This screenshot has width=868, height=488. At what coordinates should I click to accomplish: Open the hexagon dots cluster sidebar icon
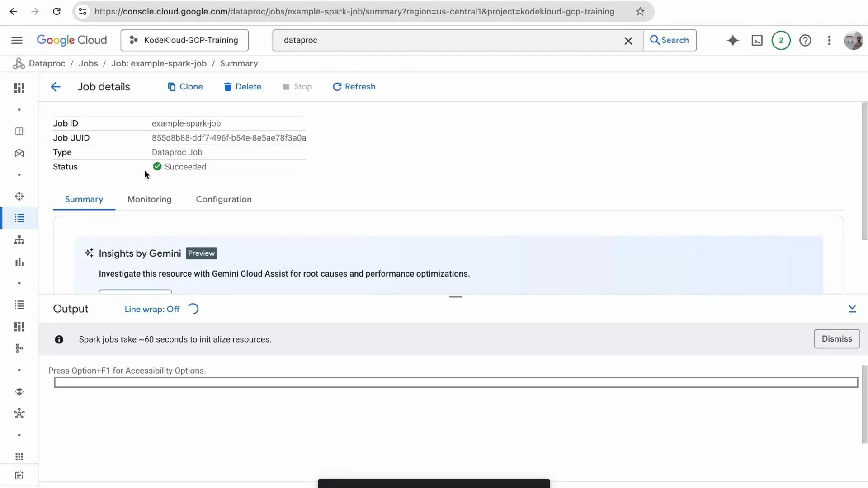click(19, 197)
